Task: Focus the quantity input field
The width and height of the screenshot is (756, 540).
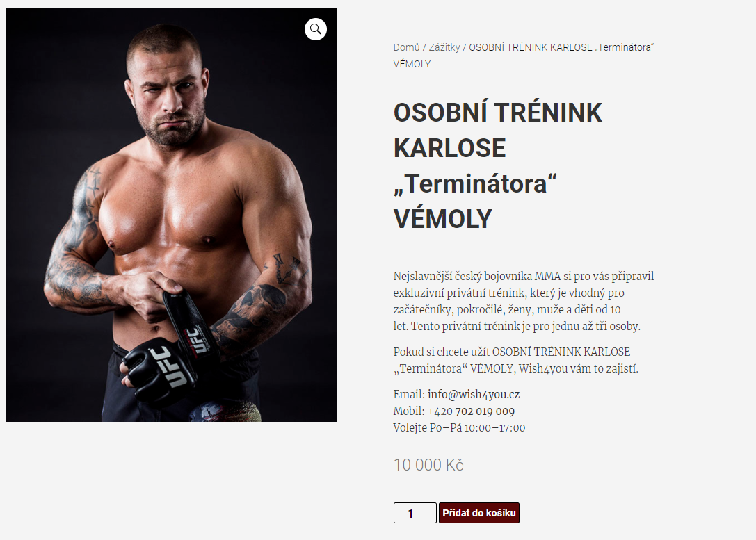Action: [x=415, y=513]
